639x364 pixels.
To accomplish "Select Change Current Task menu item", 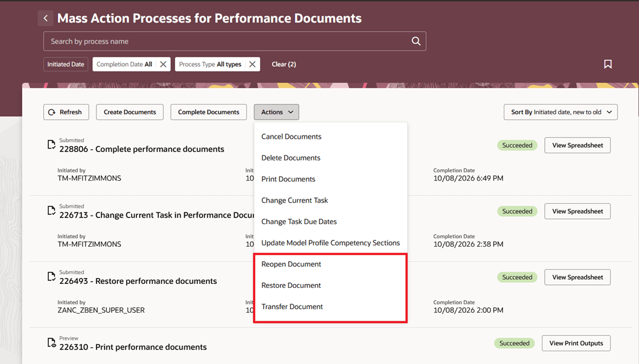I will (x=331, y=200).
